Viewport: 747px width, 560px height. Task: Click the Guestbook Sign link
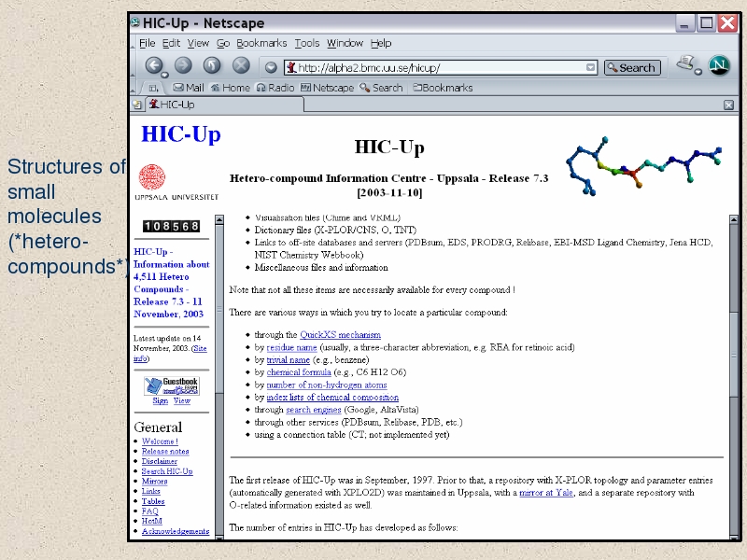tap(160, 401)
